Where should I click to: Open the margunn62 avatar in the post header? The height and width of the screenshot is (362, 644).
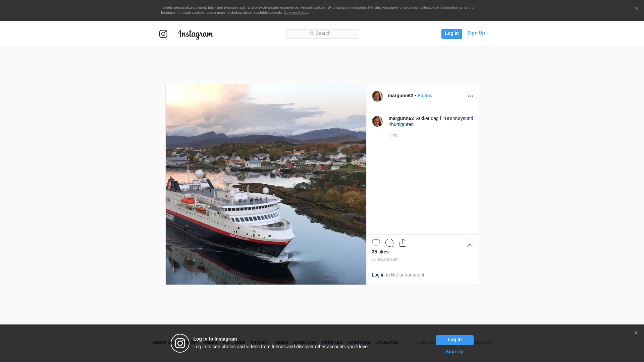point(377,96)
